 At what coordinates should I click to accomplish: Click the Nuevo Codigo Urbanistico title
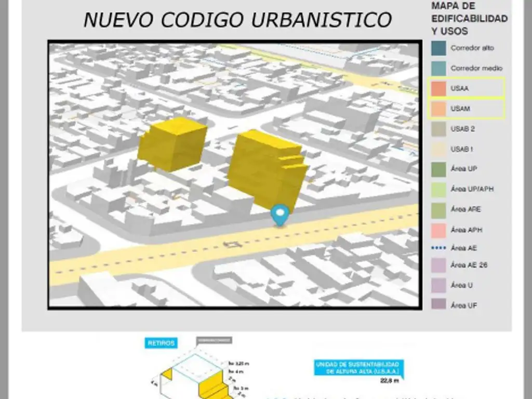[x=237, y=20]
